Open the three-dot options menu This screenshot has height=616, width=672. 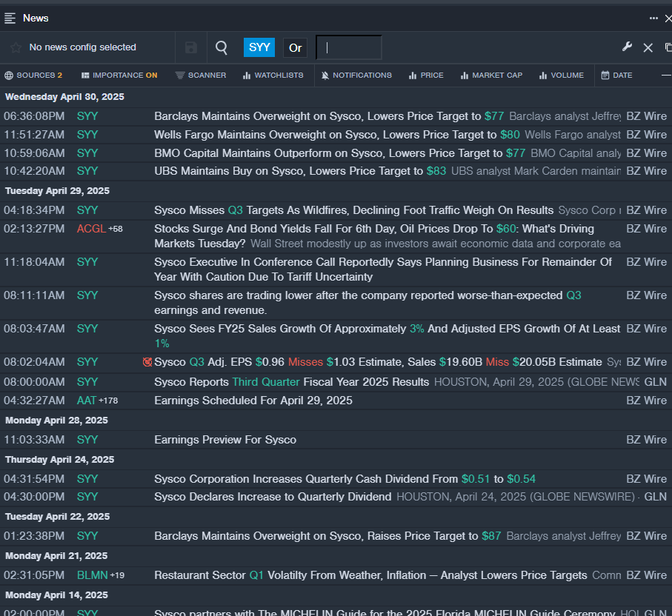coord(653,18)
